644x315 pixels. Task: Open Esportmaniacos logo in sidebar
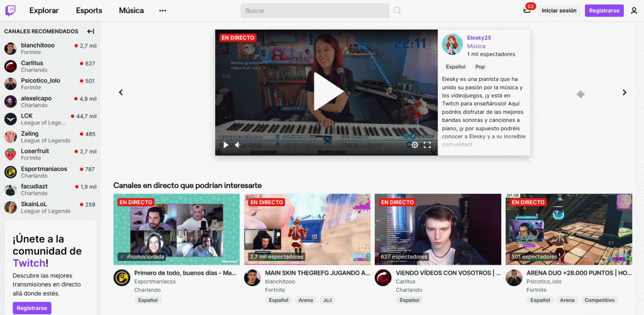(10, 172)
